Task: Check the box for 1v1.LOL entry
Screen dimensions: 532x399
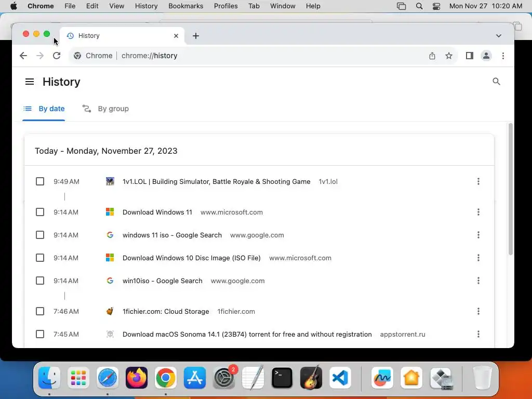Action: pos(40,181)
